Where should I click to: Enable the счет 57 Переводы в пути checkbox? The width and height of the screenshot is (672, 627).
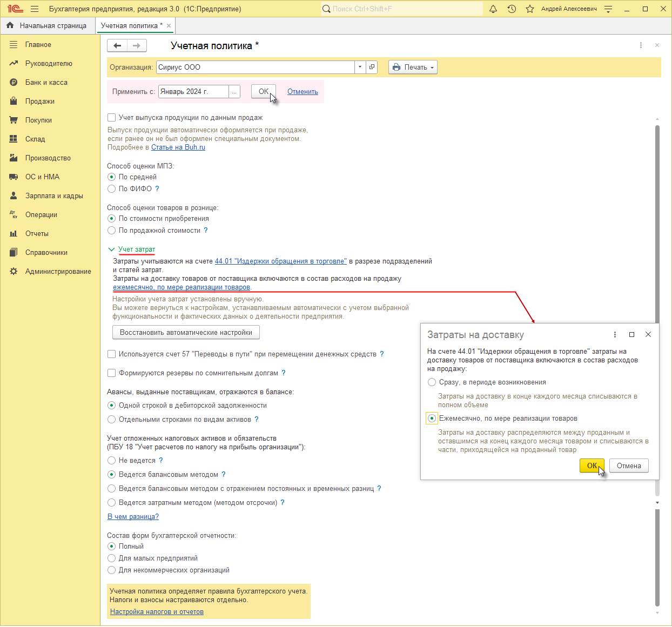point(112,354)
